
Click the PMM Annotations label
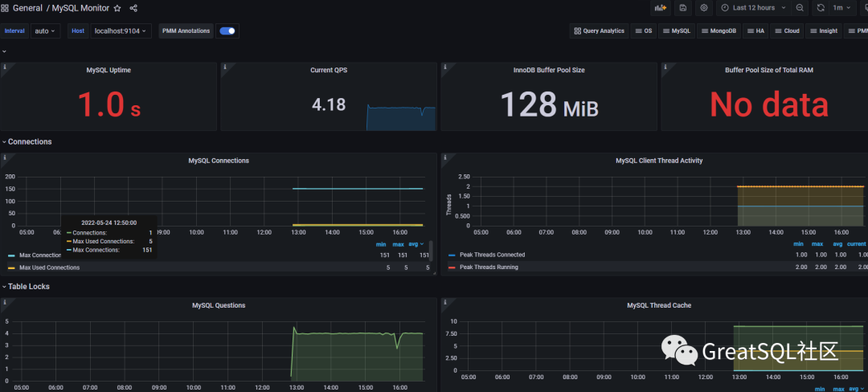pyautogui.click(x=186, y=31)
